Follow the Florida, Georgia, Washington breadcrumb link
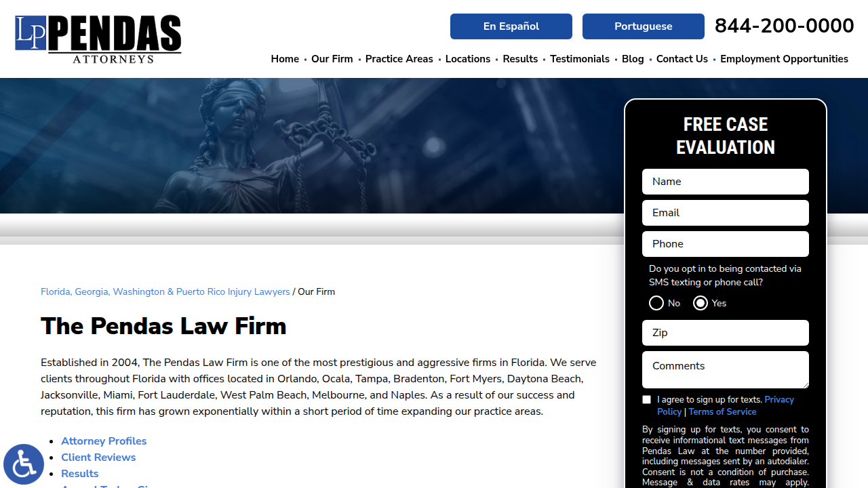This screenshot has height=488, width=868. pos(165,291)
